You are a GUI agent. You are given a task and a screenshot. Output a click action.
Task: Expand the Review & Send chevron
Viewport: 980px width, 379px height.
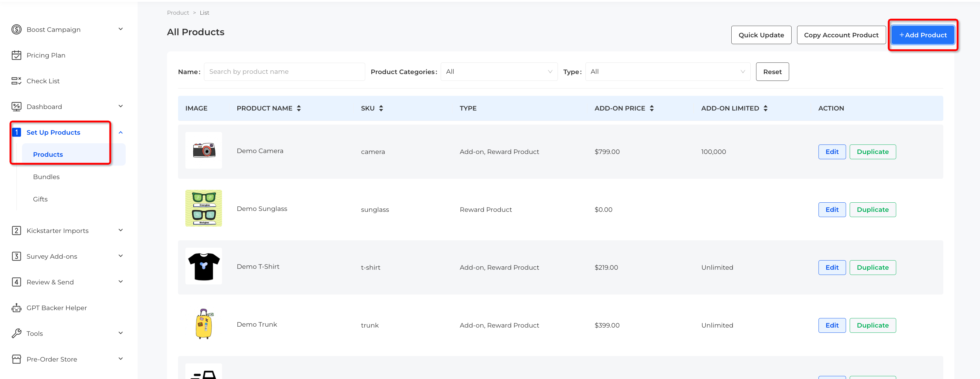[x=121, y=281]
